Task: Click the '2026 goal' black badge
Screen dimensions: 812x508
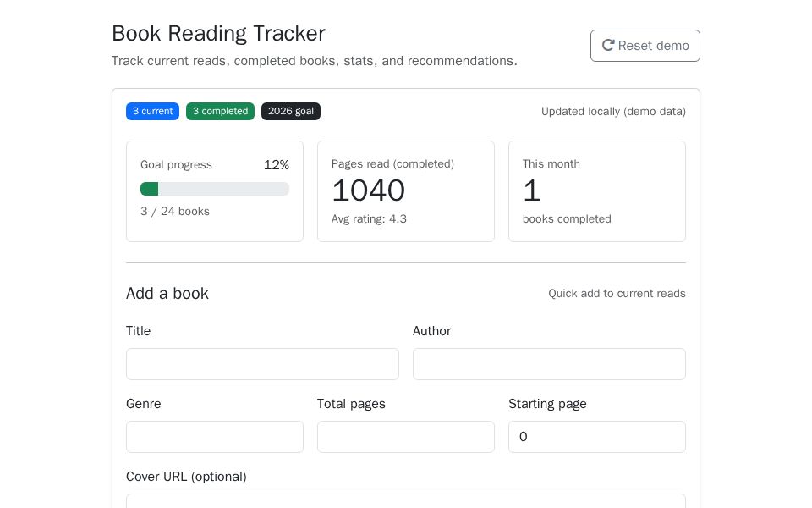Action: 291,111
